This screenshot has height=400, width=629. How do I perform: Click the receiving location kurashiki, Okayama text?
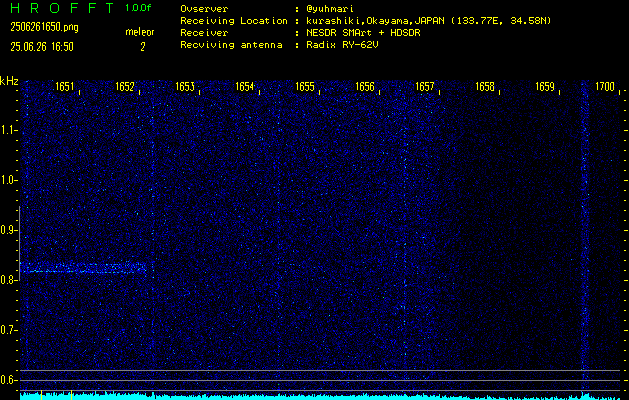click(428, 21)
